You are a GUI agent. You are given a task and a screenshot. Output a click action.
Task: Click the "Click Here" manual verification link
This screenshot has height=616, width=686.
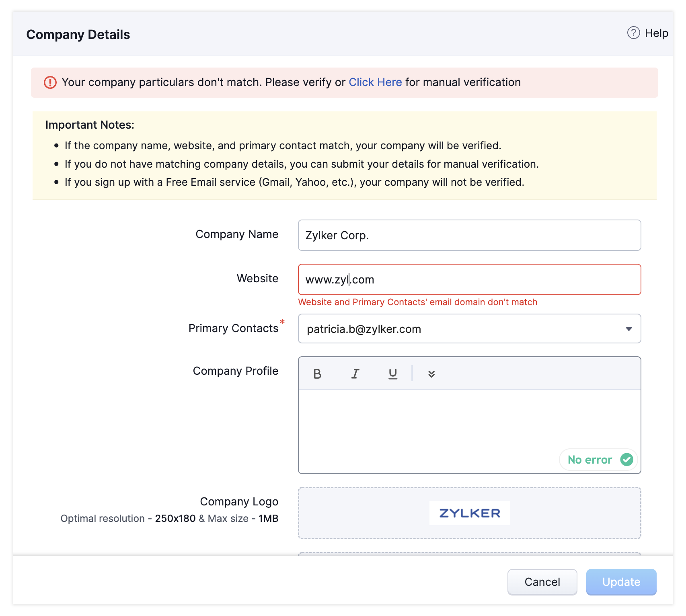coord(375,82)
